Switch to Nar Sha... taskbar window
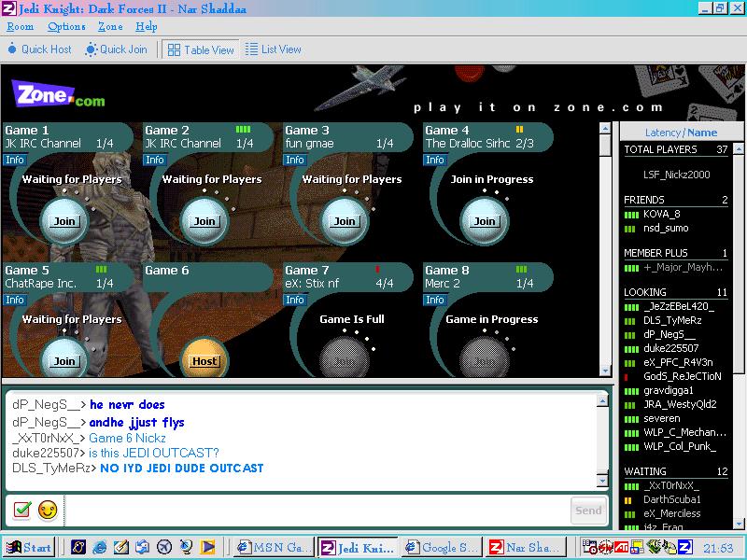747x560 pixels. click(526, 548)
